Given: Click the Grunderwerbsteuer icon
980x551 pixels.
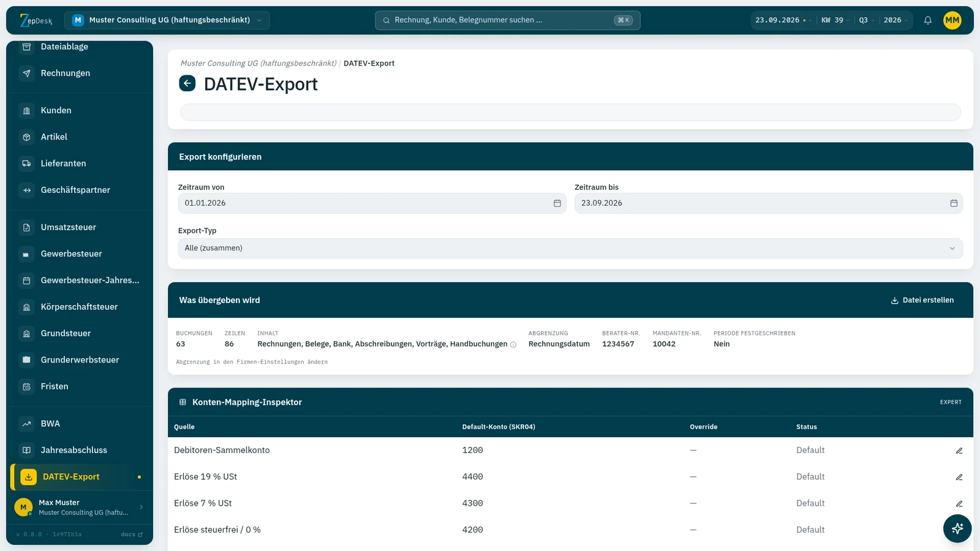Looking at the screenshot, I should click(x=26, y=360).
